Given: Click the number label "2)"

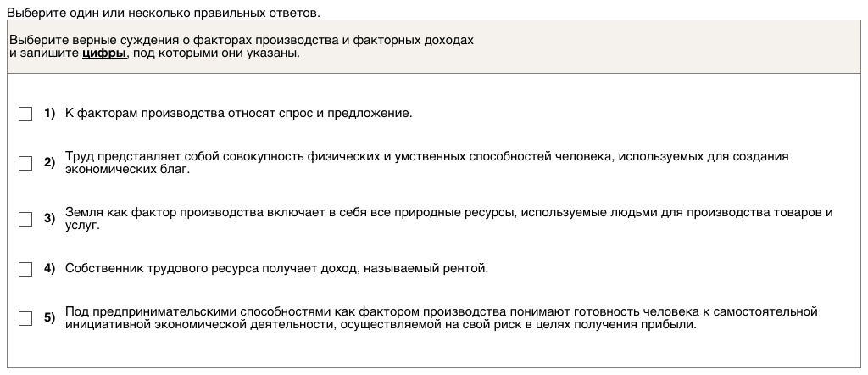Looking at the screenshot, I should point(49,163).
